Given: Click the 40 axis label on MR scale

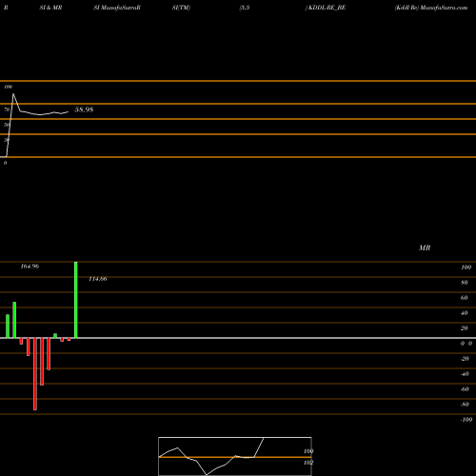Looking at the screenshot, I should (x=465, y=313).
